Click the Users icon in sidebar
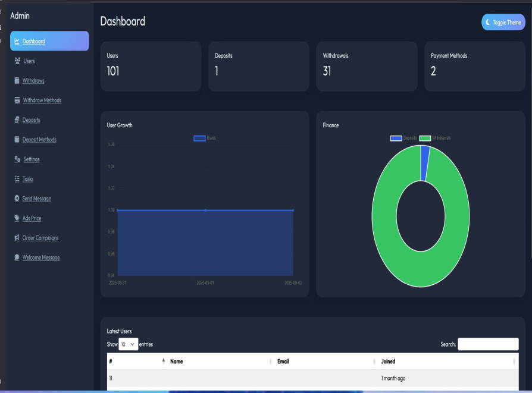 tap(17, 61)
